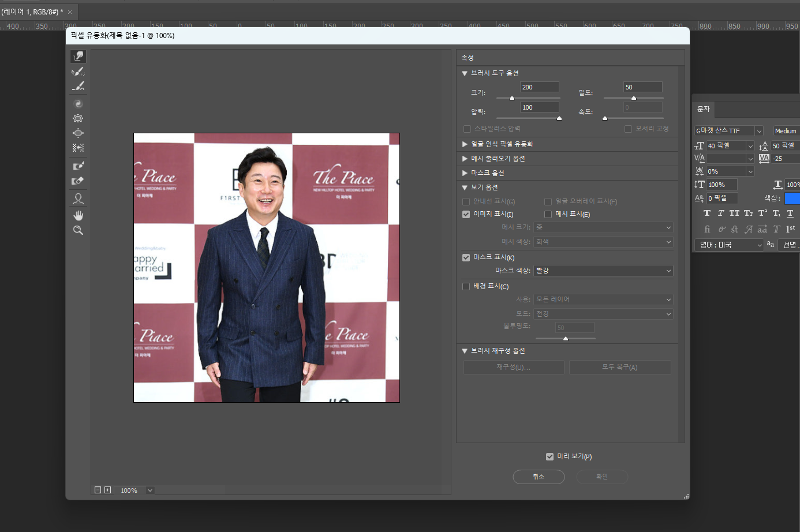Adjust the 압력 pressure slider
The image size is (800, 532).
tap(559, 118)
